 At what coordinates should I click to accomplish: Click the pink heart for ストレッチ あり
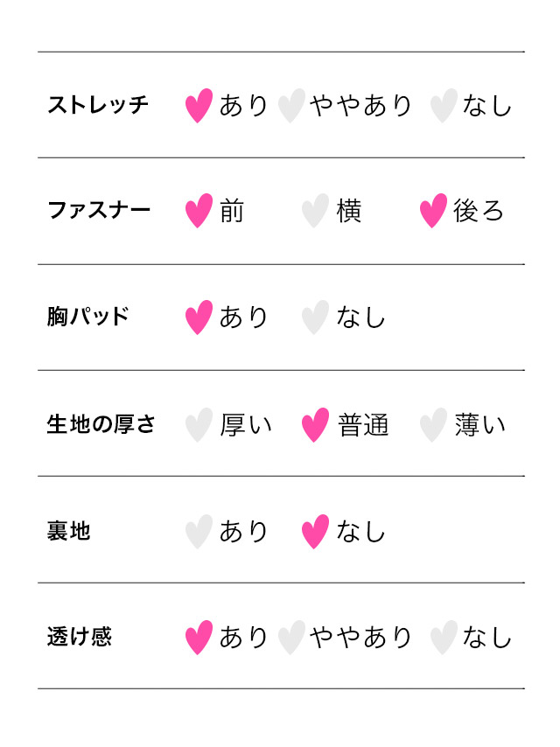click(199, 105)
